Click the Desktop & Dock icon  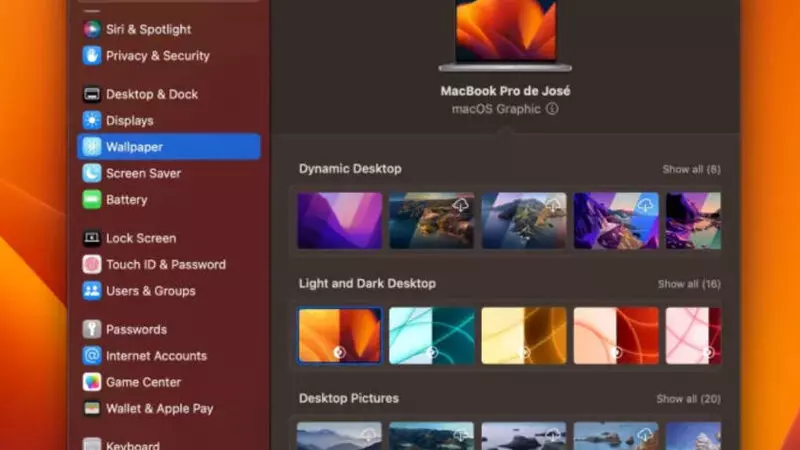pos(92,94)
